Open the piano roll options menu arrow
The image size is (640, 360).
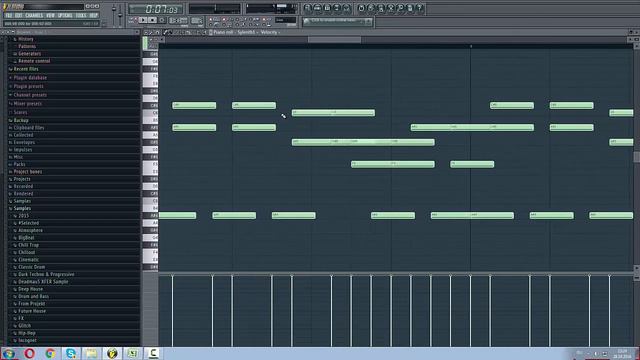(x=146, y=33)
